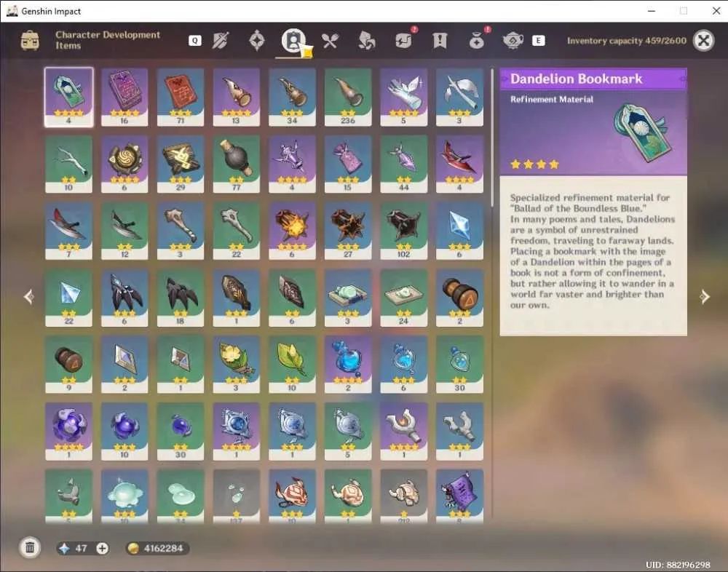
Task: Close the inventory with the X button
Action: coord(703,41)
